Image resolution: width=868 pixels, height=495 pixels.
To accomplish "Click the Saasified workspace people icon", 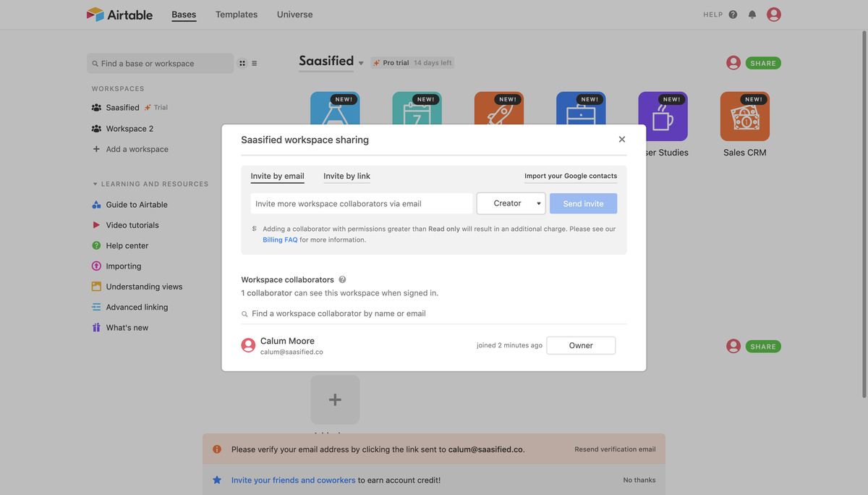I will click(x=96, y=107).
